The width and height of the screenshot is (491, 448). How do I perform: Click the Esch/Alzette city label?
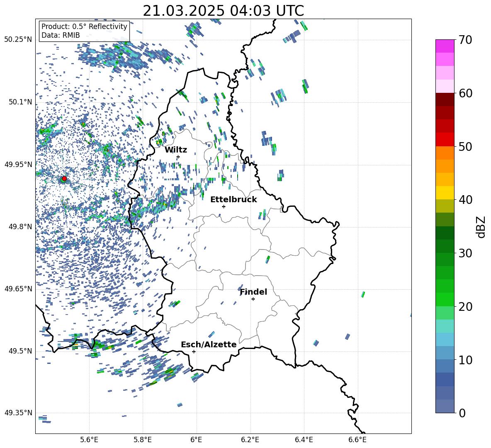point(209,344)
